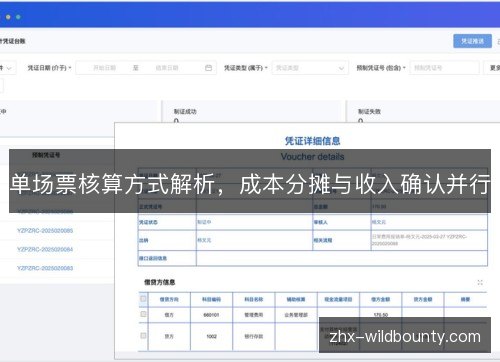Image resolution: width=500 pixels, height=362 pixels.
Task: Click the 审核人 label cell
Action: (342, 222)
